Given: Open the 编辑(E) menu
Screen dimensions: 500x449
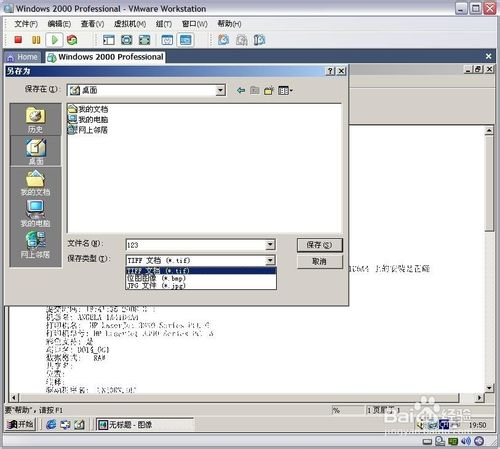Looking at the screenshot, I should click(x=59, y=24).
